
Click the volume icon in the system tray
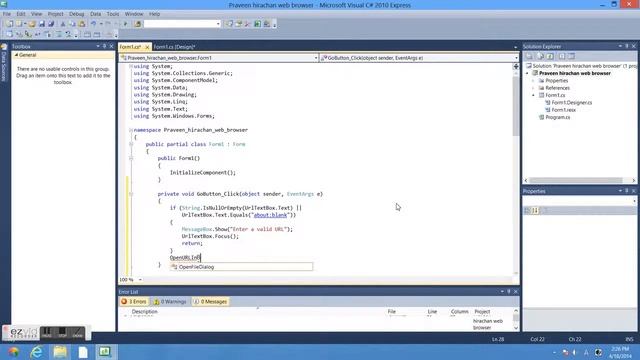tap(575, 352)
